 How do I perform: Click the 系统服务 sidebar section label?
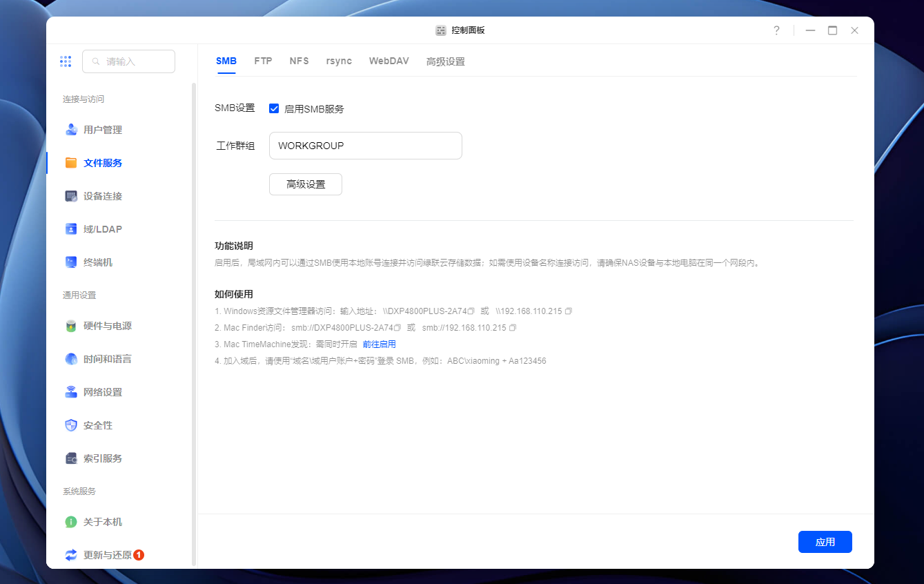tap(79, 491)
